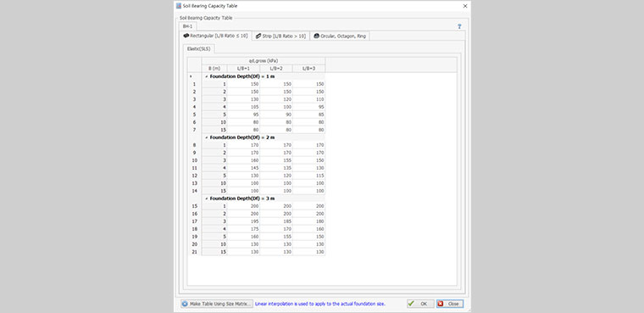
Task: Select row number 7 header
Action: [194, 130]
